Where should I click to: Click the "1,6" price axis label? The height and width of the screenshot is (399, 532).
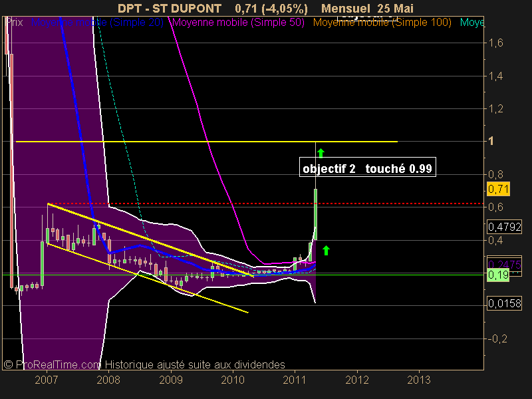click(x=495, y=43)
